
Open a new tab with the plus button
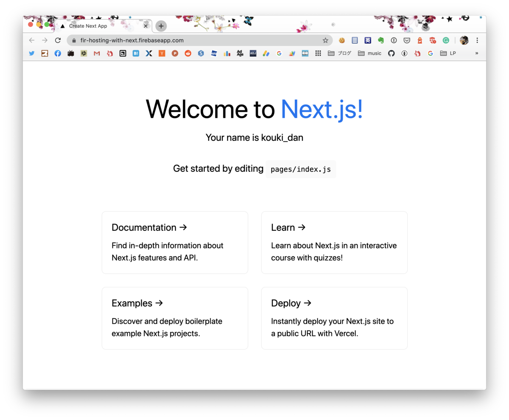coord(161,26)
